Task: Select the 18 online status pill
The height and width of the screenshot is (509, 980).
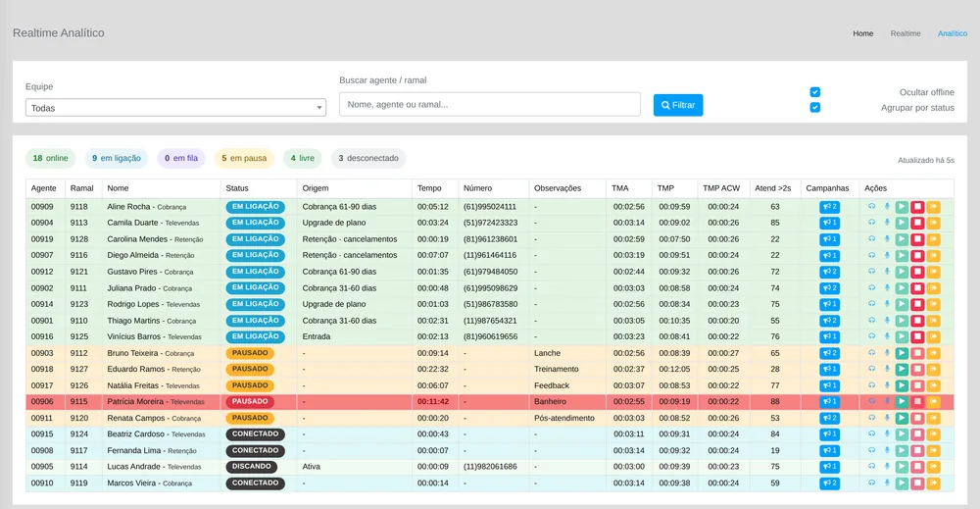Action: [51, 158]
